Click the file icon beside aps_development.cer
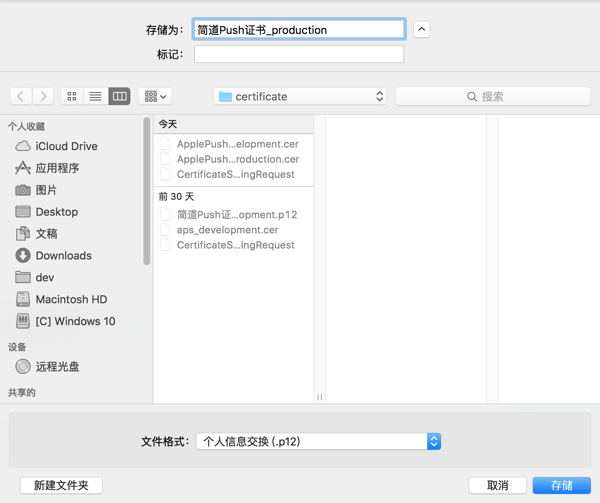 click(x=165, y=230)
